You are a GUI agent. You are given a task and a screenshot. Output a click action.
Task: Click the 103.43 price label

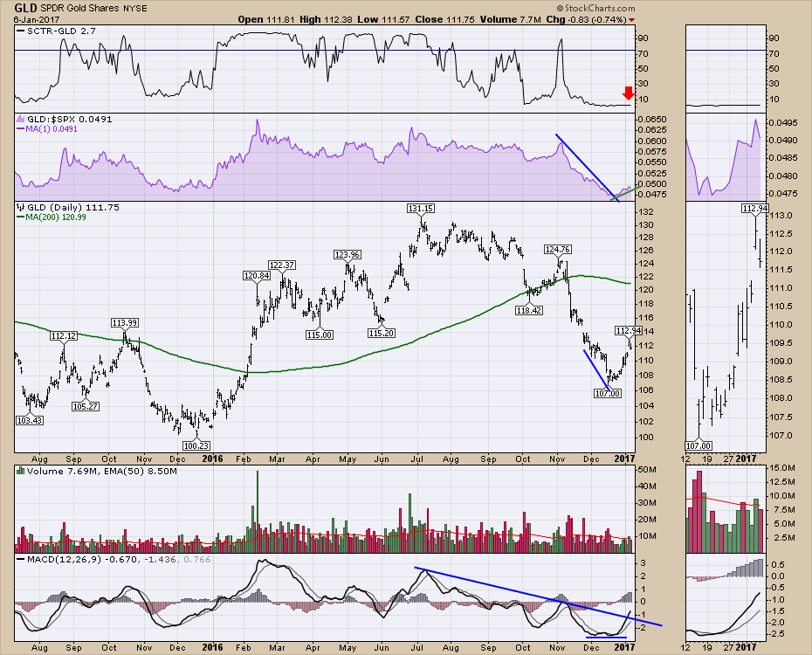tap(30, 420)
